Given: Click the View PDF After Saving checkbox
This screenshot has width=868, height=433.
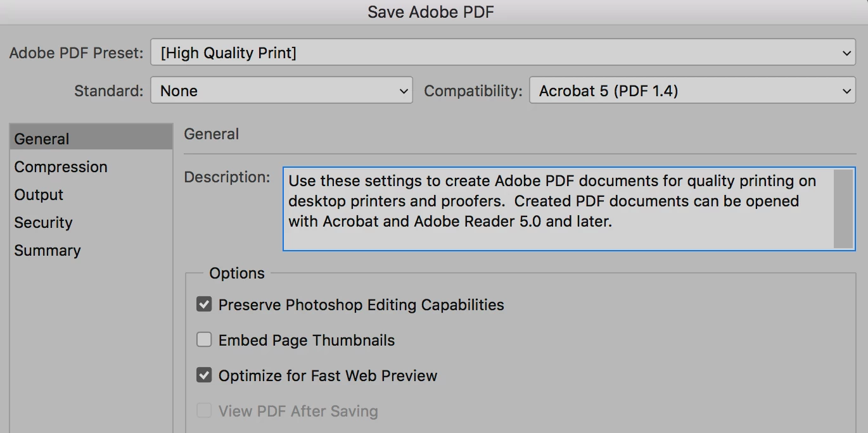Looking at the screenshot, I should (204, 411).
